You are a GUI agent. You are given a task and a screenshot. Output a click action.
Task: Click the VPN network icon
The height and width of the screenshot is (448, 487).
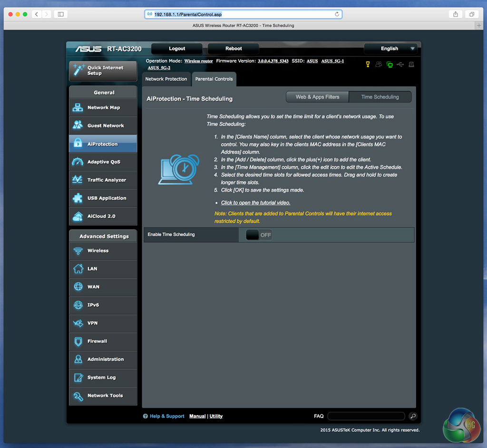click(x=78, y=323)
